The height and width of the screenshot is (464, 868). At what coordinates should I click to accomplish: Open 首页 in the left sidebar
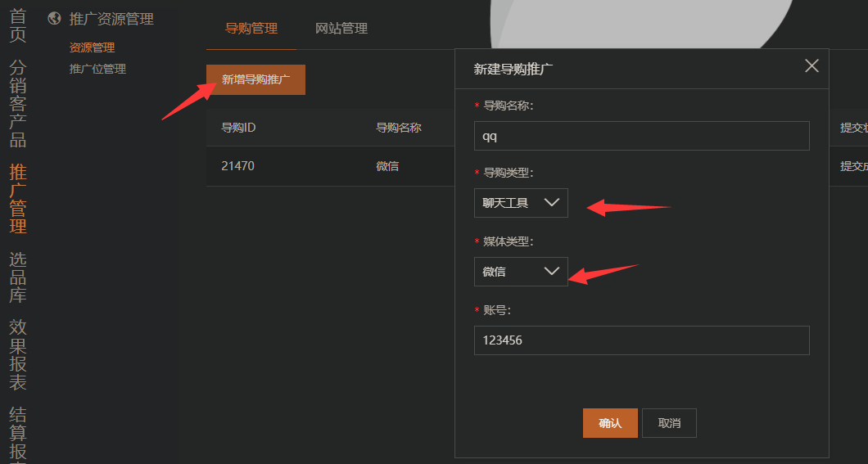point(18,25)
